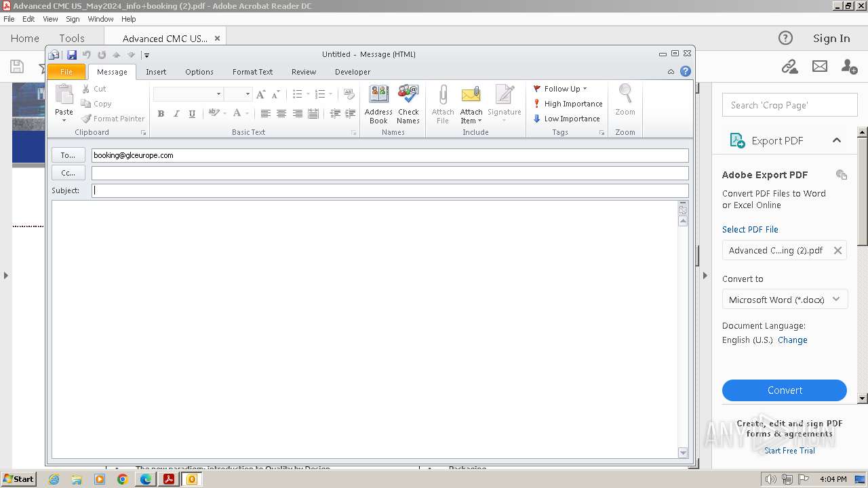Viewport: 868px width, 488px height.
Task: Click the Save icon in Outlook quick access toolbar
Action: coord(72,55)
